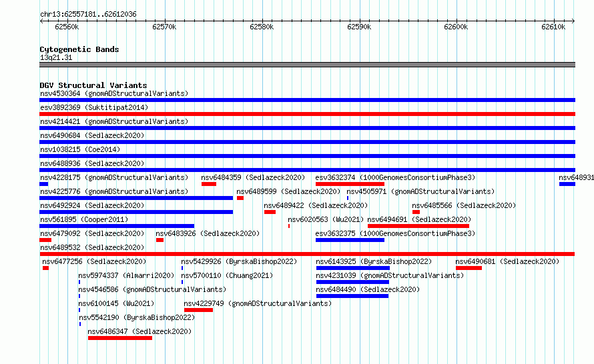Click the blue bar under nsv6484490
The width and height of the screenshot is (594, 364).
352,296
